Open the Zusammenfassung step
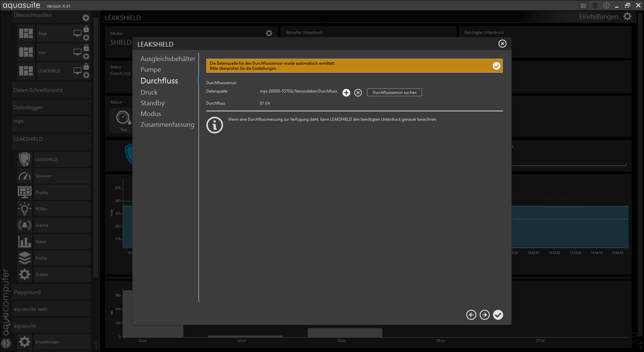The image size is (644, 352). [x=167, y=124]
